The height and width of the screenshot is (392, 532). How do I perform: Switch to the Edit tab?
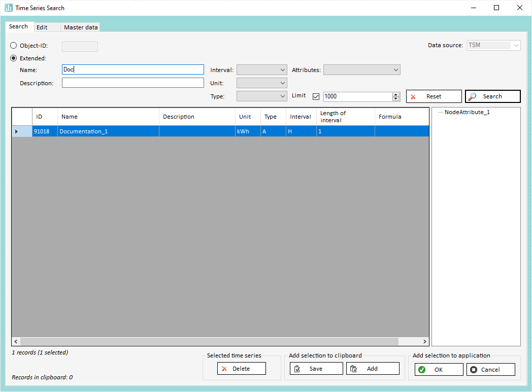click(x=42, y=27)
